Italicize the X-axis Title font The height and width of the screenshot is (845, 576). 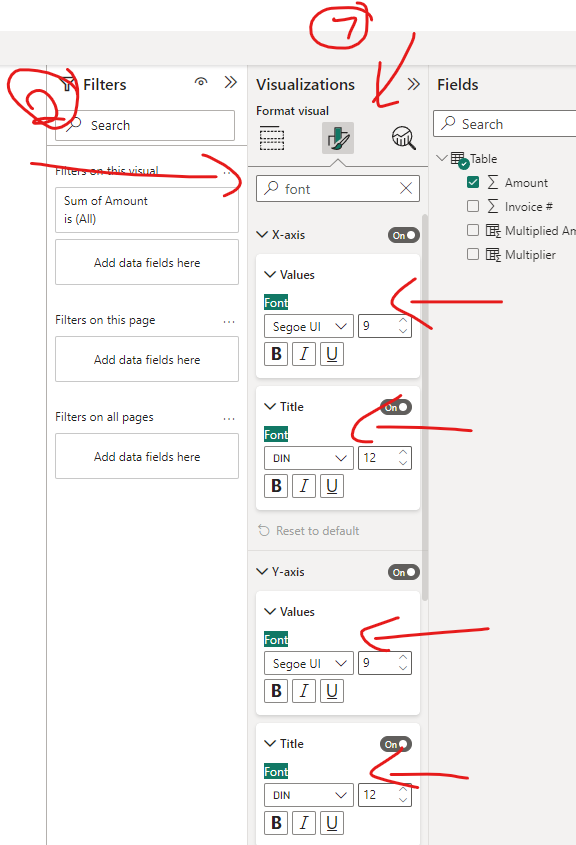click(x=304, y=486)
